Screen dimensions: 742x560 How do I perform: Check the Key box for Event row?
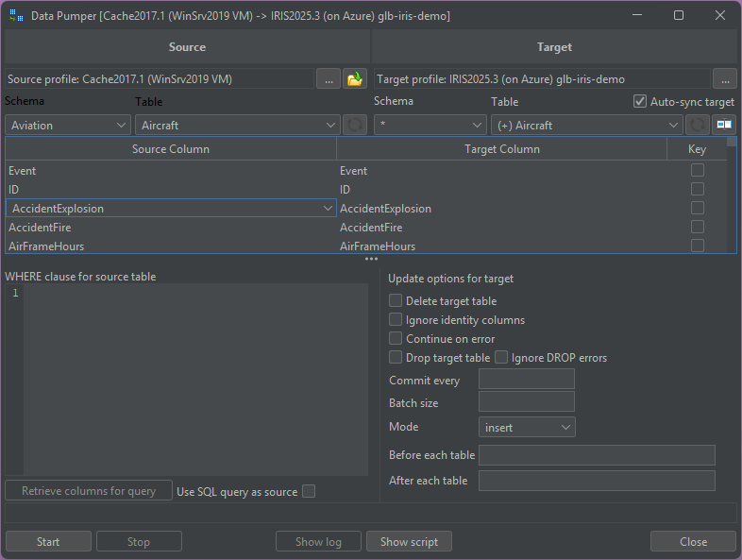[x=697, y=170]
